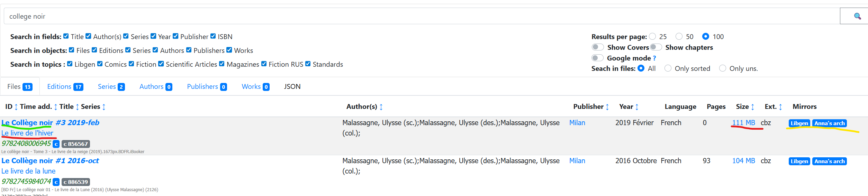Image resolution: width=868 pixels, height=196 pixels.
Task: Sort by Time added arrow icon
Action: [56, 107]
